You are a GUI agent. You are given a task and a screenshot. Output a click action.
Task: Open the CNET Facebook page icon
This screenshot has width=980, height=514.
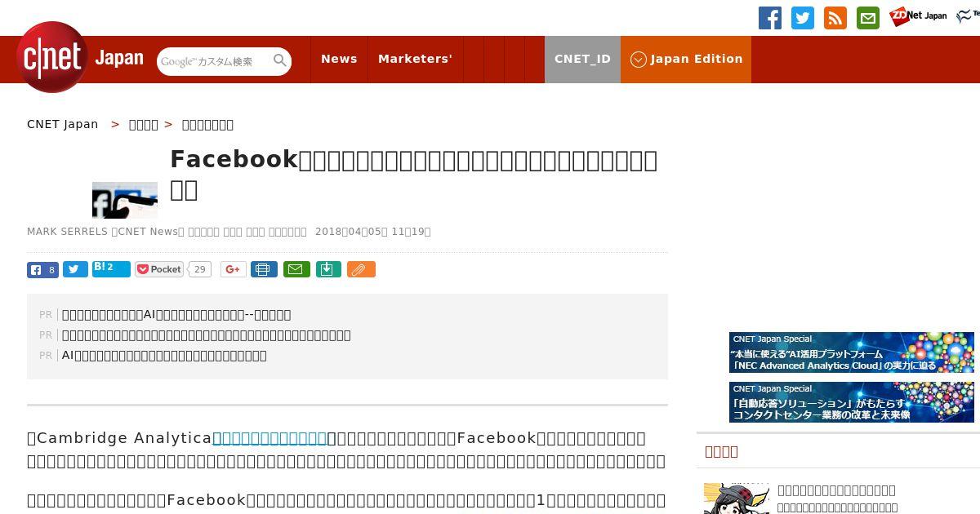[770, 18]
